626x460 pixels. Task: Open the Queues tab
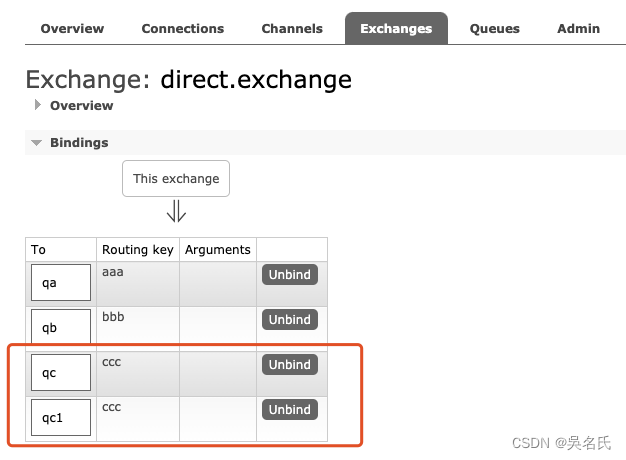tap(495, 28)
